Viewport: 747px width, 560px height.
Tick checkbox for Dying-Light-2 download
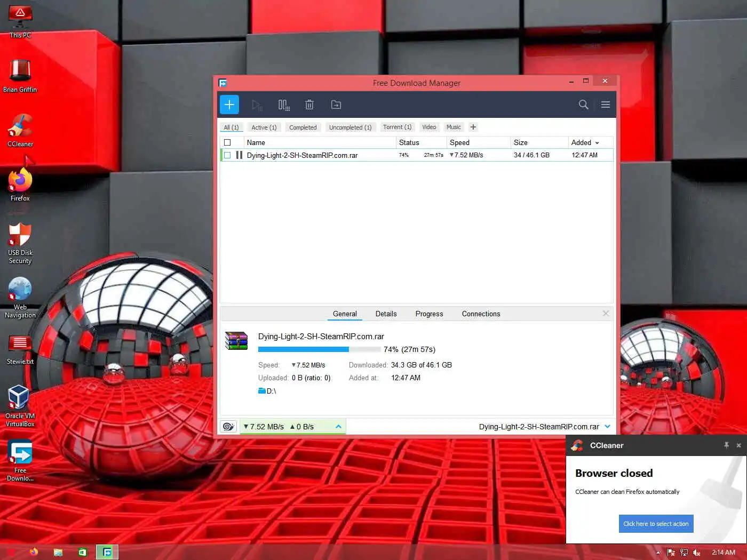pos(227,155)
